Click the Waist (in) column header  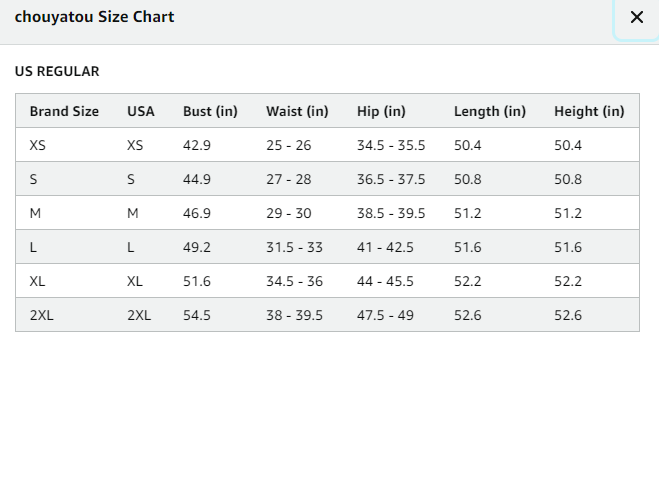pyautogui.click(x=297, y=111)
